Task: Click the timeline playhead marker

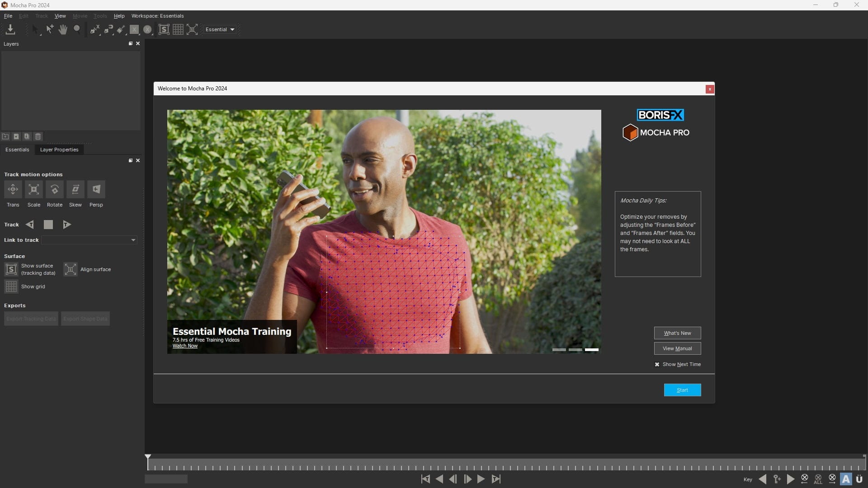Action: coord(148,457)
